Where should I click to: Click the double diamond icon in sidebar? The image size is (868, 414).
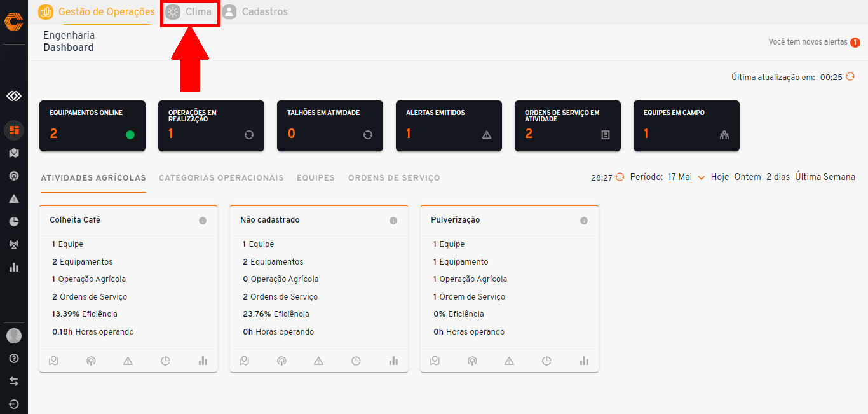click(14, 96)
